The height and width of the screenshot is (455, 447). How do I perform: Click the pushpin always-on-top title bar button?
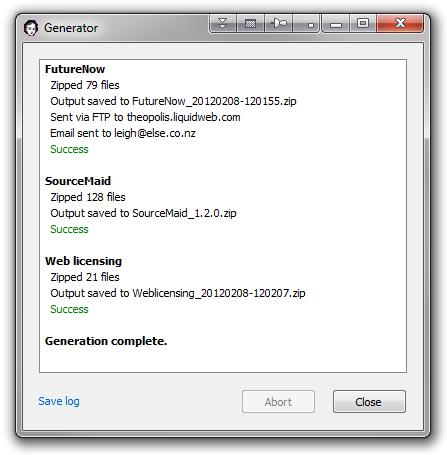(x=278, y=23)
